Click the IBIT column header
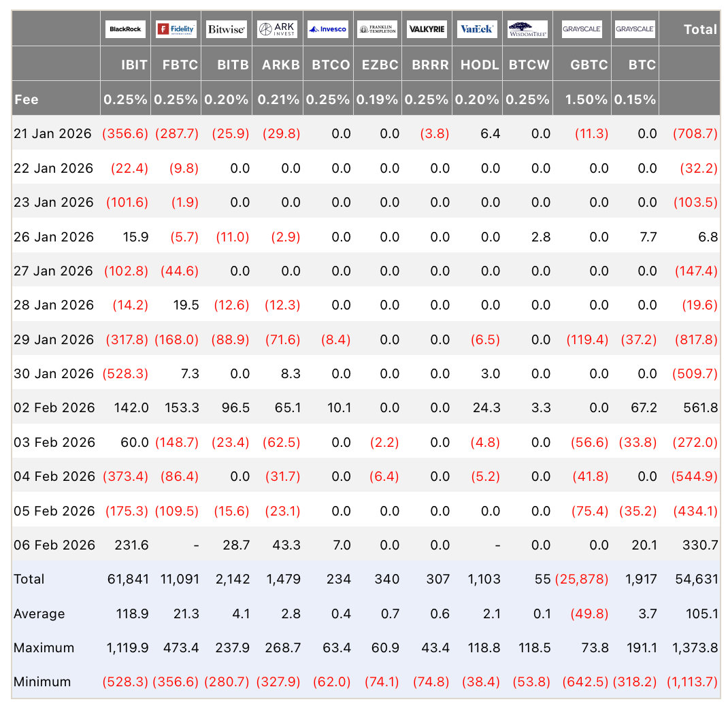The image size is (728, 706). [x=134, y=65]
